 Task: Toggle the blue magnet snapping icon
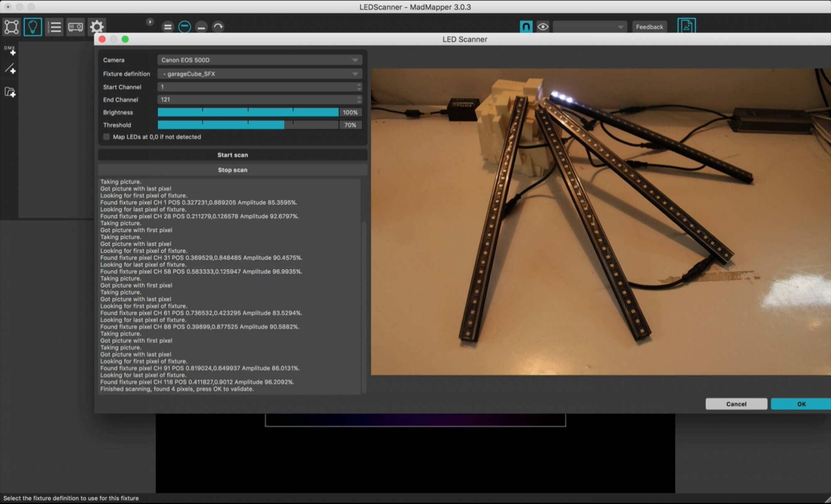[x=526, y=27]
